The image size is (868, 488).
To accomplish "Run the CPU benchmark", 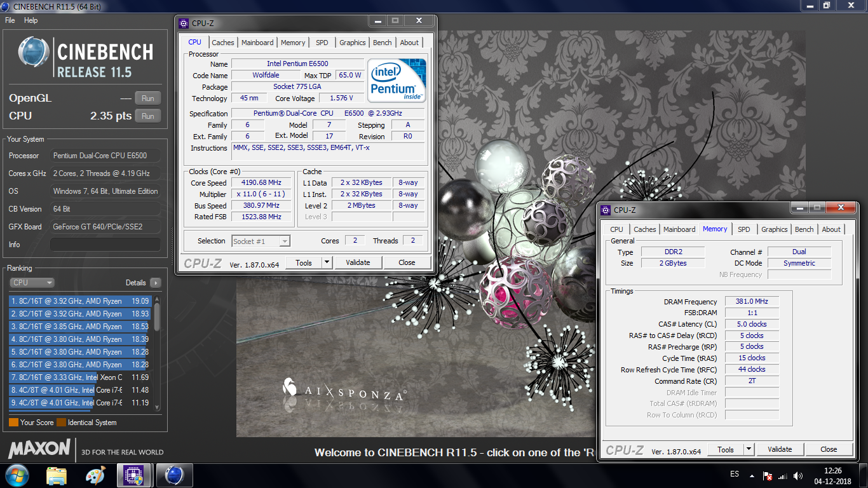I will coord(148,116).
